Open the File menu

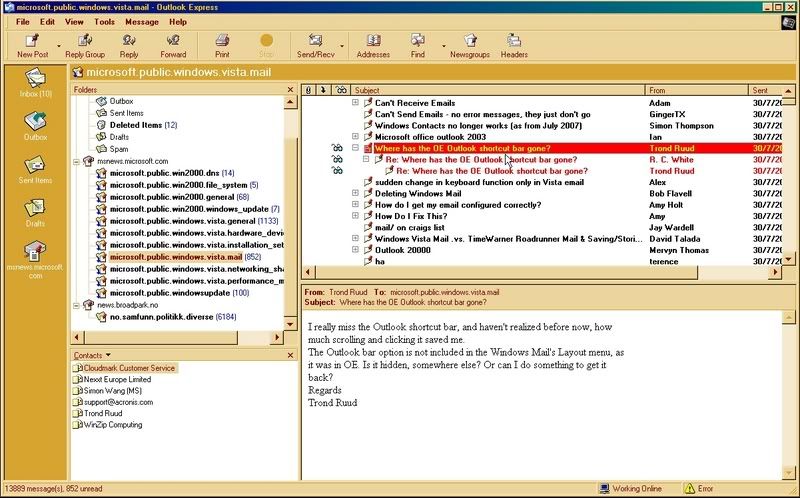click(x=22, y=22)
